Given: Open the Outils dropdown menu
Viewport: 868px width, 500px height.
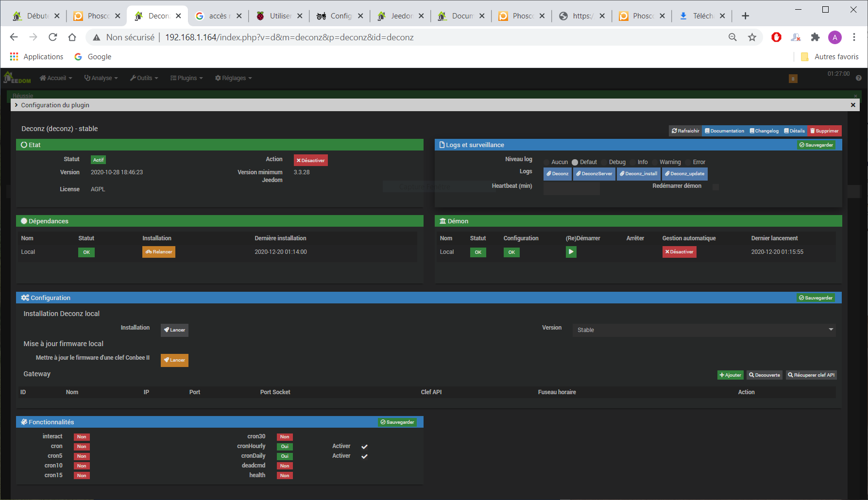Looking at the screenshot, I should click(x=144, y=78).
